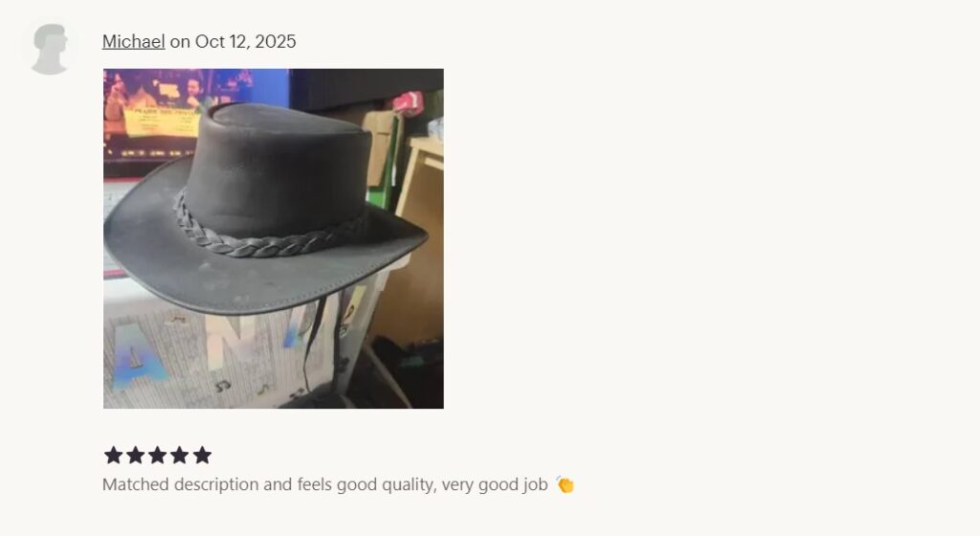The height and width of the screenshot is (536, 980).
Task: Click the fifth rating star
Action: 202,456
